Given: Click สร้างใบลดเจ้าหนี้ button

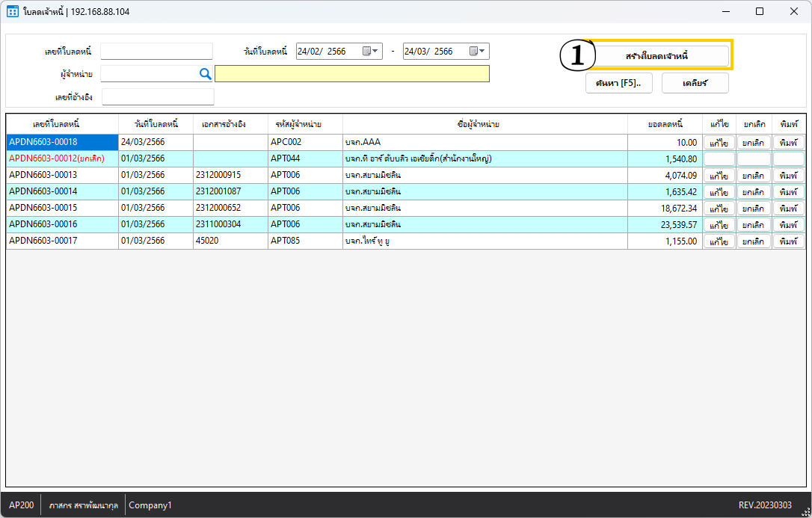Looking at the screenshot, I should pos(656,56).
